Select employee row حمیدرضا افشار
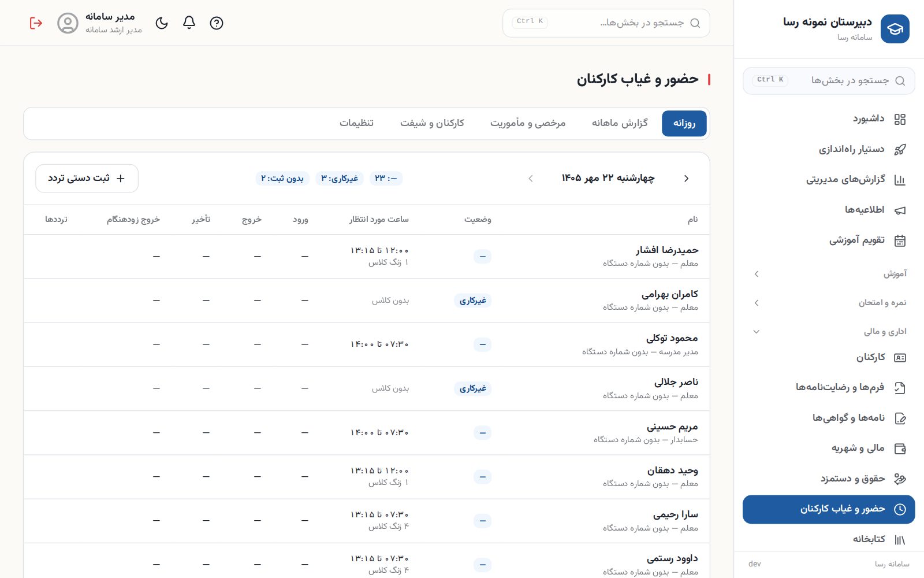The height and width of the screenshot is (578, 924). tap(367, 257)
